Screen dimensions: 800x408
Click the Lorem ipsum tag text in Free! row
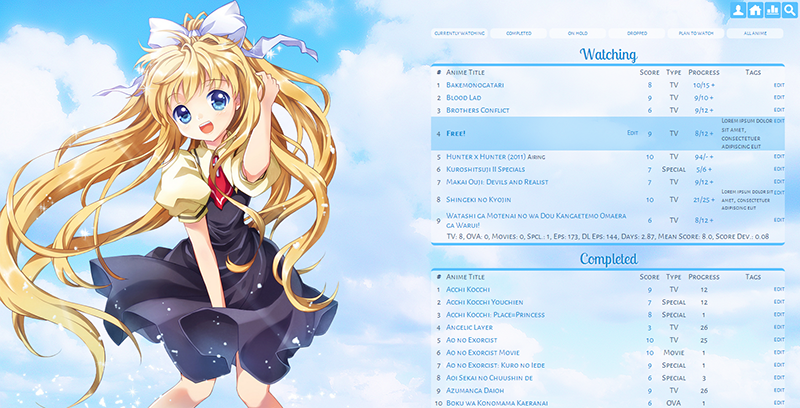746,134
